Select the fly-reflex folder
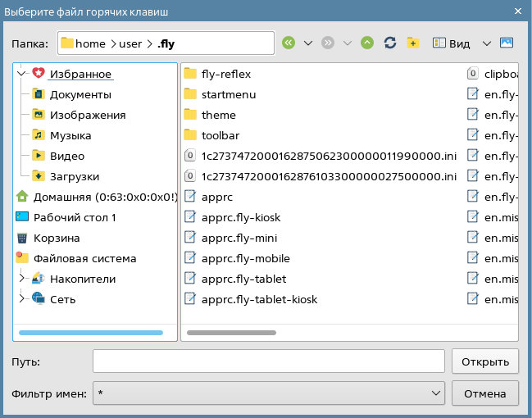 pyautogui.click(x=225, y=74)
